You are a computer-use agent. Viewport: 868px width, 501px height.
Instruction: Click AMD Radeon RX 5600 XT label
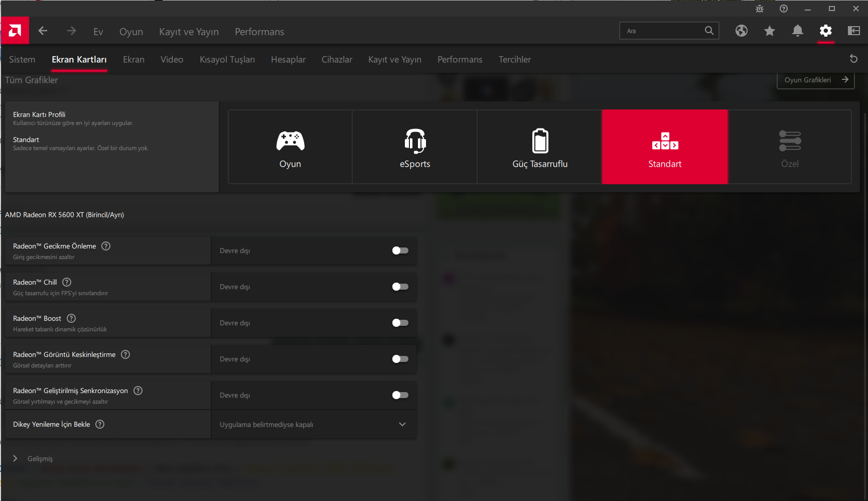pyautogui.click(x=64, y=215)
